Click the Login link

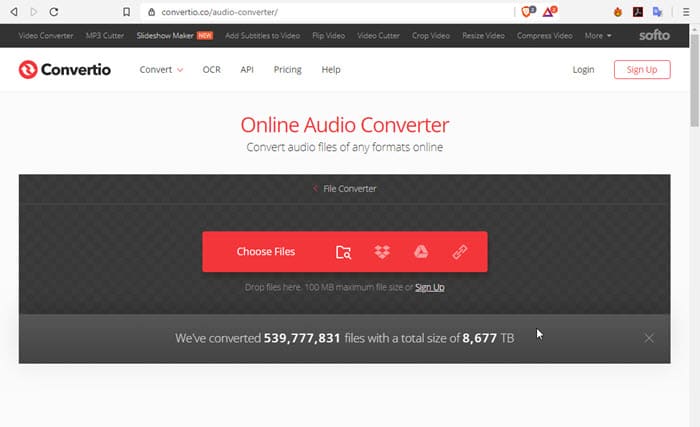coord(583,70)
